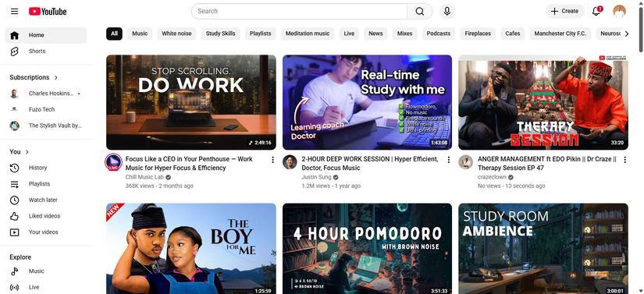Viewport: 644px width, 294px height.
Task: Play the STUDY ROOM AMBIENCE thumbnail
Action: coord(543,249)
